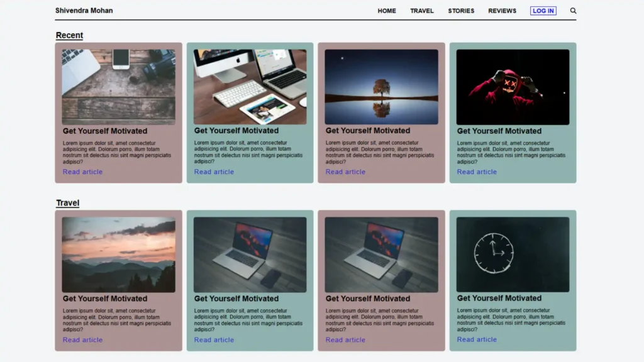Click the third laptop image in Travel row
Image resolution: width=644 pixels, height=362 pixels.
tap(382, 254)
